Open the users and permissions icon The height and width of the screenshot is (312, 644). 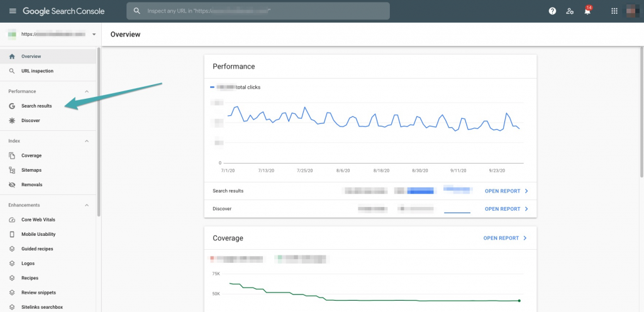point(570,11)
